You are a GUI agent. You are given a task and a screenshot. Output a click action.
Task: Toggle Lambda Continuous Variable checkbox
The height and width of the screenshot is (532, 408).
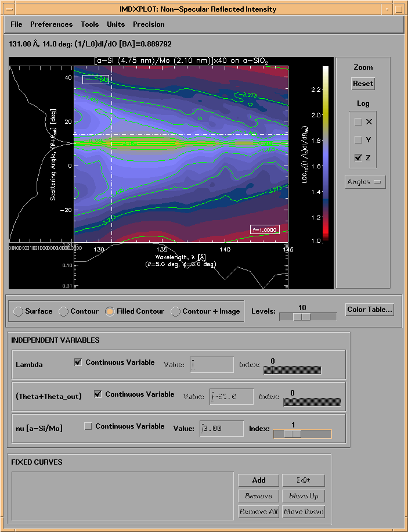click(x=78, y=362)
